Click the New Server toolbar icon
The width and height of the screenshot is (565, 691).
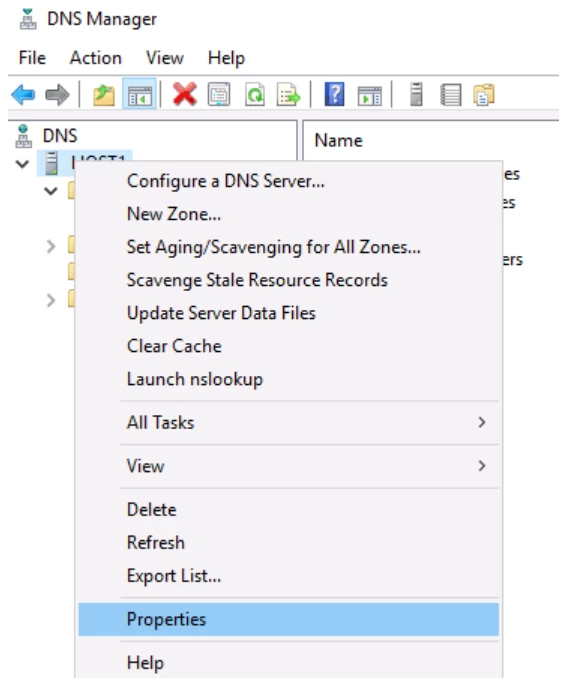[416, 94]
